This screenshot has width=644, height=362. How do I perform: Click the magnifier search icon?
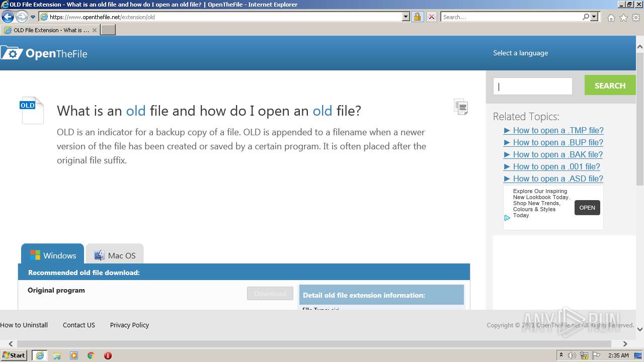(586, 17)
